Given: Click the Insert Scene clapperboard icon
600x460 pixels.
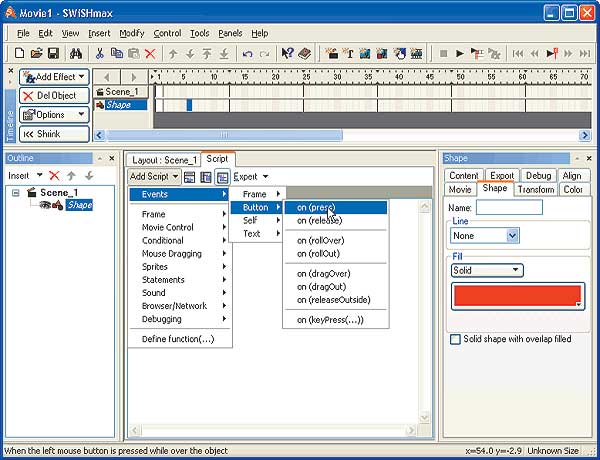Looking at the screenshot, I should pyautogui.click(x=331, y=53).
